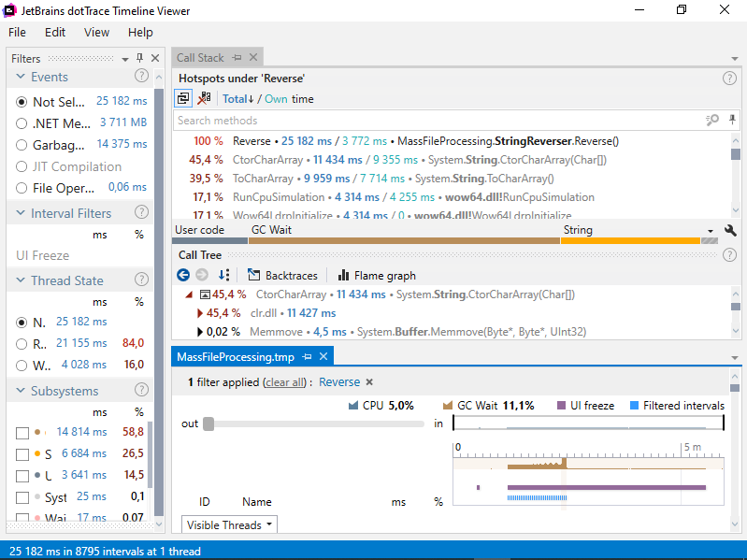
Task: Check the subsystem with 6 684 ms
Action: [x=22, y=454]
